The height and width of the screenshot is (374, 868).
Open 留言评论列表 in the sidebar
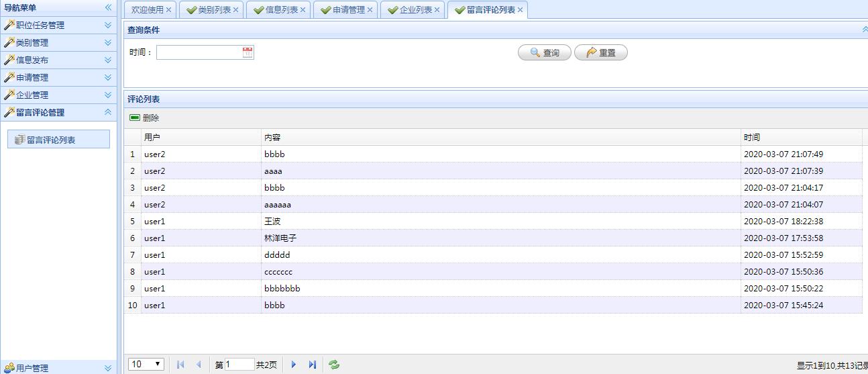click(x=58, y=140)
